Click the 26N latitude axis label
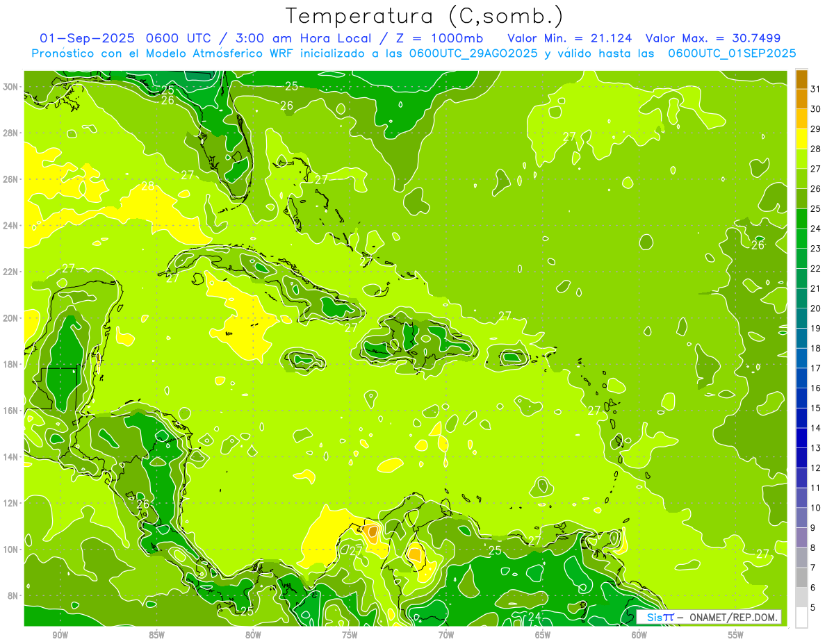This screenshot has height=644, width=834. (x=10, y=179)
